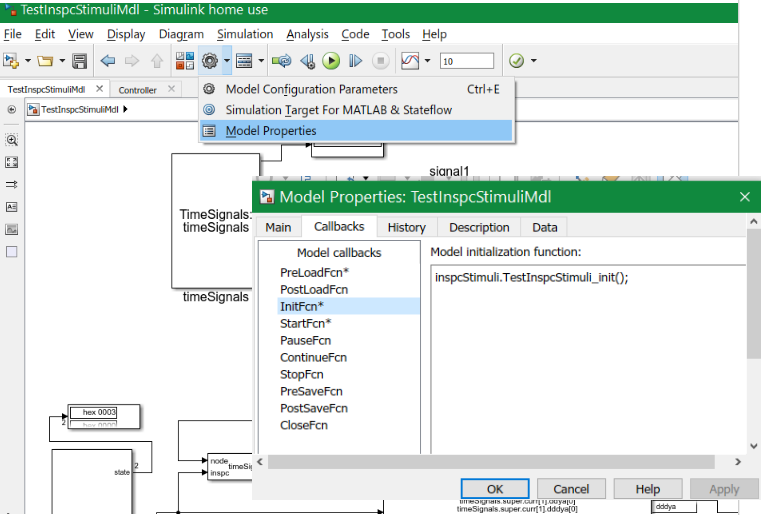
Task: Open the Callbacks tab in Model Properties
Action: (x=339, y=227)
